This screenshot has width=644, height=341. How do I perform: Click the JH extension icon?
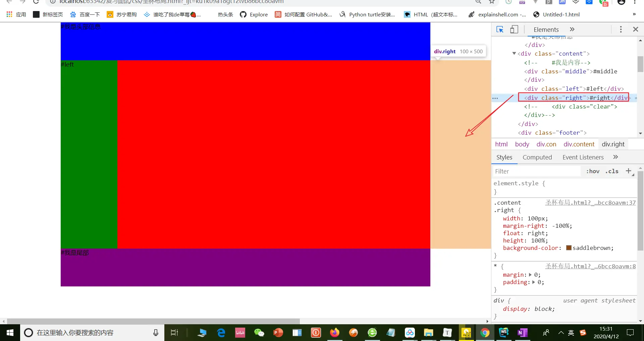tap(562, 2)
